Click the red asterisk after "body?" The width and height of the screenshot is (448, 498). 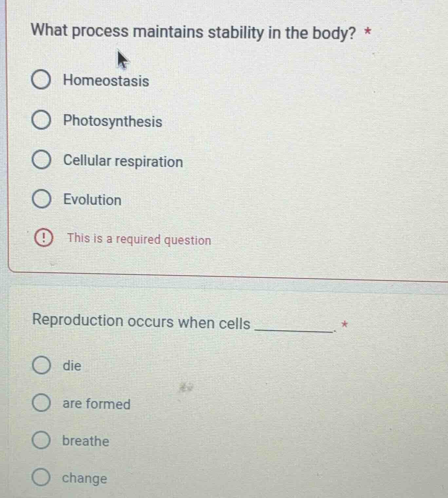[x=368, y=32]
